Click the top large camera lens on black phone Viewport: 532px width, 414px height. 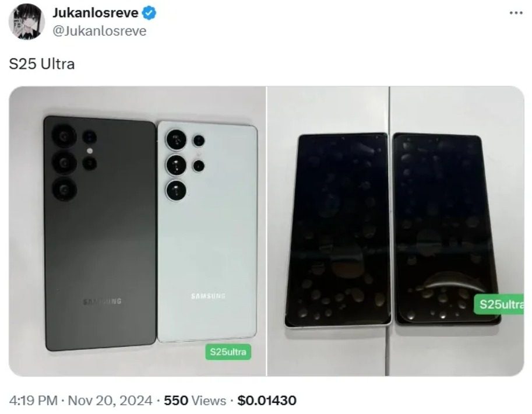pos(64,136)
